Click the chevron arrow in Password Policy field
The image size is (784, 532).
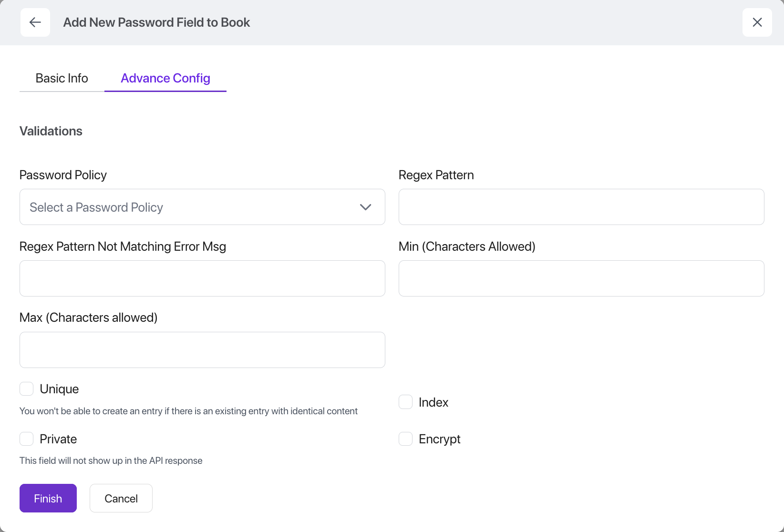[365, 207]
